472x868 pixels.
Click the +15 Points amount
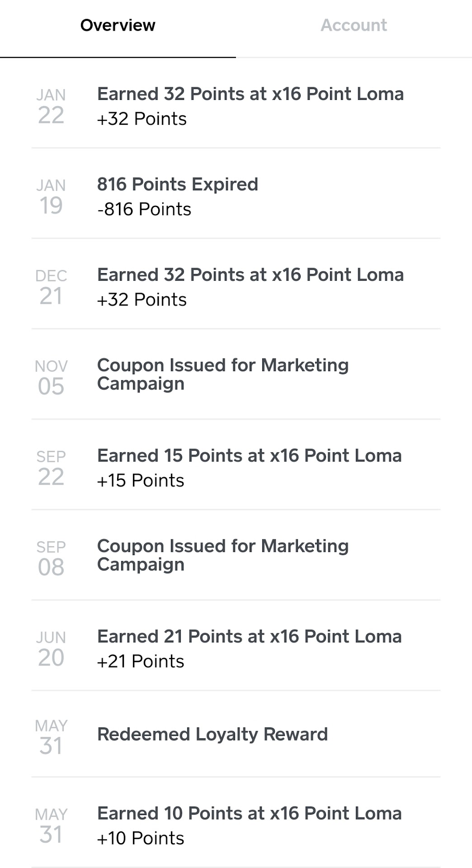pos(140,481)
